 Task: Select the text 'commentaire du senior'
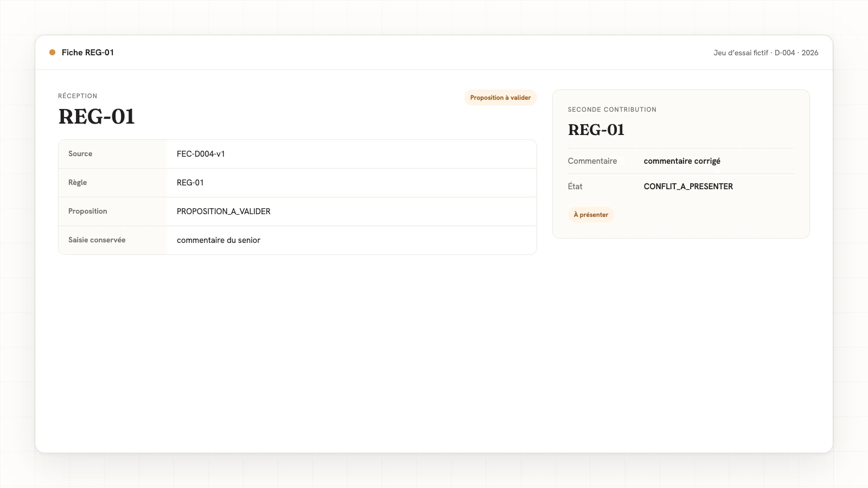click(x=219, y=240)
